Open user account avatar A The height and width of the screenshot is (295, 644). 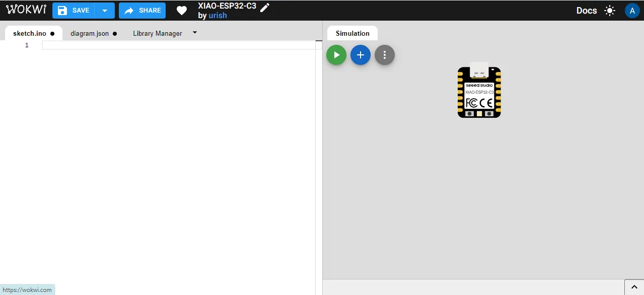pos(632,11)
